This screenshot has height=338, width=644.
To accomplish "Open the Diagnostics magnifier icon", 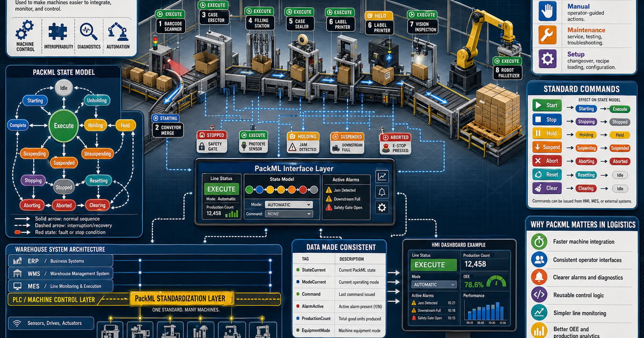I will [89, 32].
